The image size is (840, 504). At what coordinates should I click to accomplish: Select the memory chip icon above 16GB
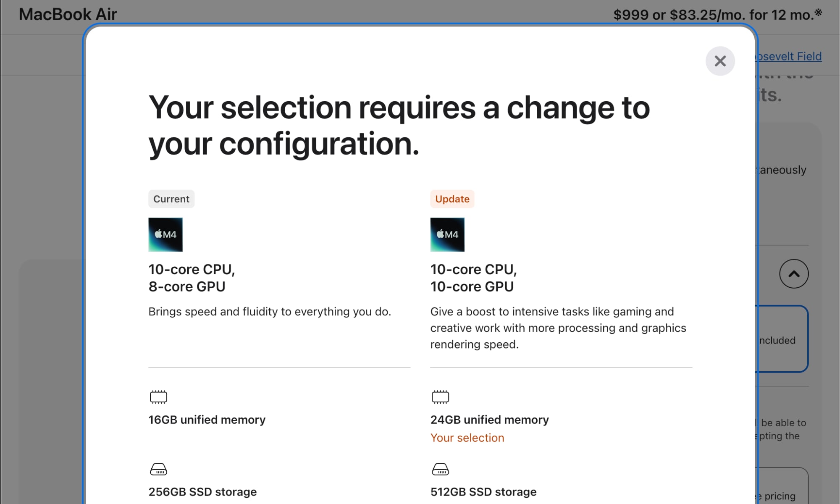tap(157, 396)
